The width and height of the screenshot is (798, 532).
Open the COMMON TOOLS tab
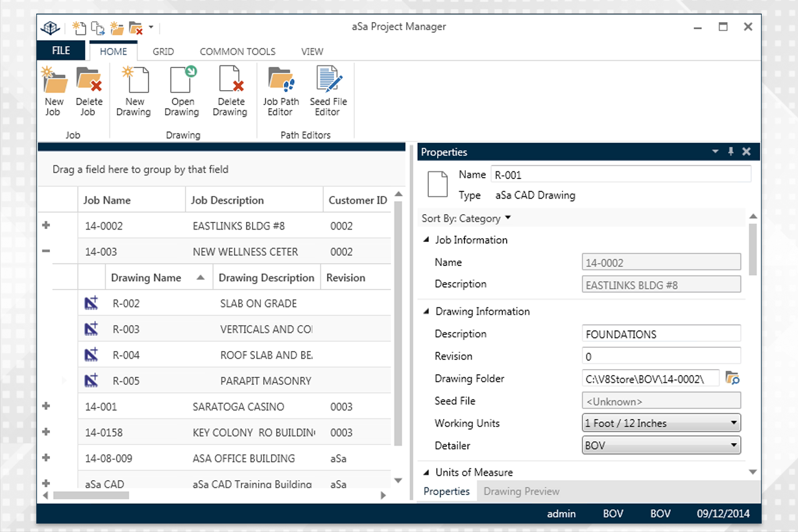[237, 51]
